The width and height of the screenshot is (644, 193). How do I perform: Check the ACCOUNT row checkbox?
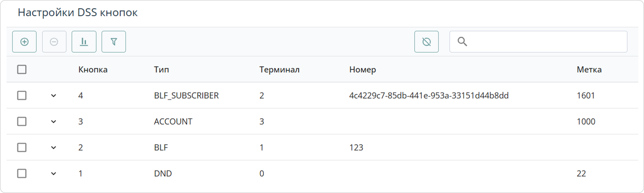pyautogui.click(x=22, y=122)
